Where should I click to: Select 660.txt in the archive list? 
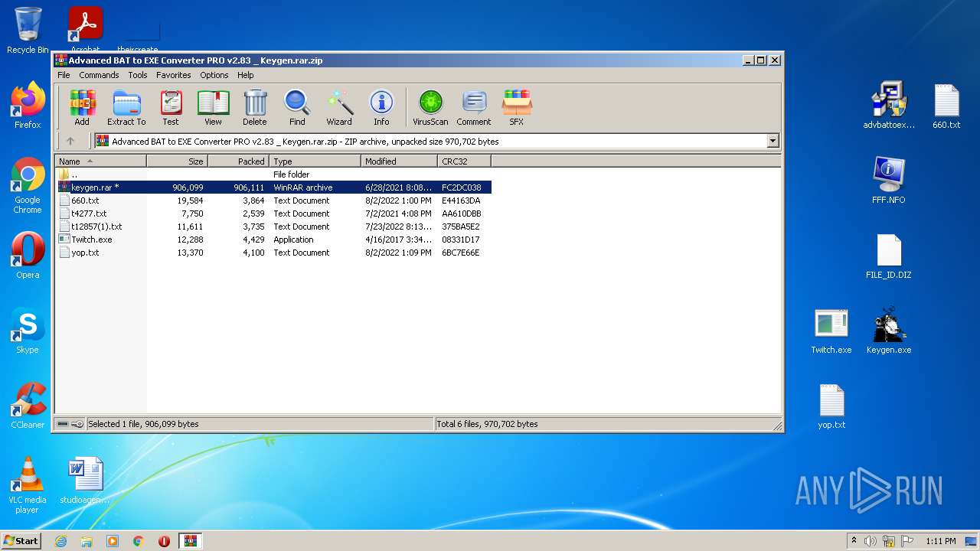(273, 201)
